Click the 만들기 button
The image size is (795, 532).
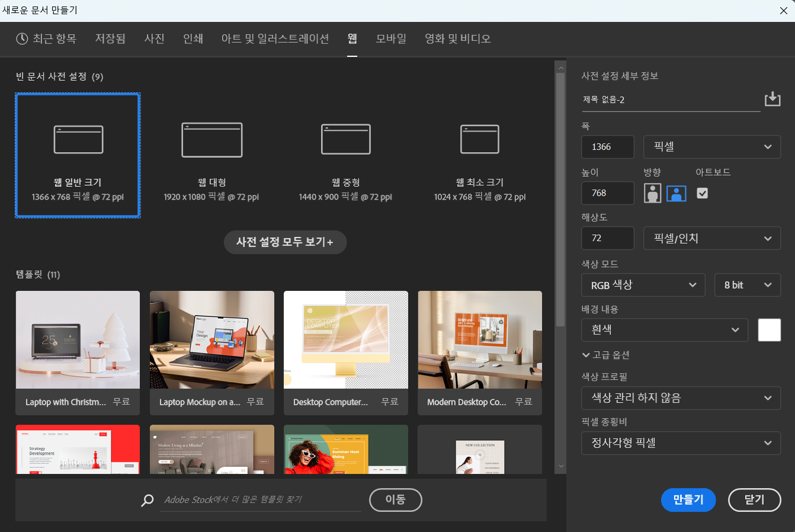point(688,499)
